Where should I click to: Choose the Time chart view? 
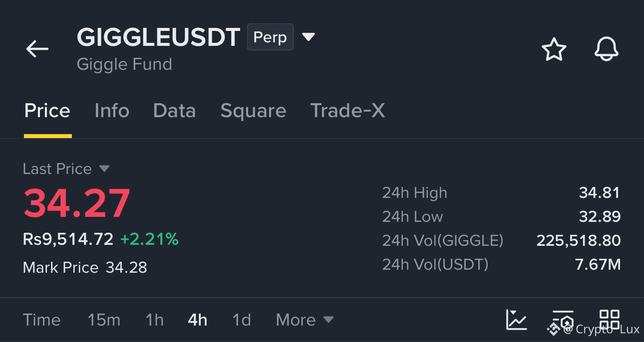pos(41,320)
